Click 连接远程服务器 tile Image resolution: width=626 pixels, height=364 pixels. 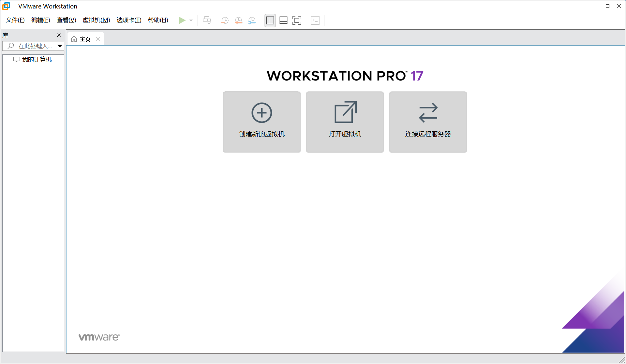[428, 122]
